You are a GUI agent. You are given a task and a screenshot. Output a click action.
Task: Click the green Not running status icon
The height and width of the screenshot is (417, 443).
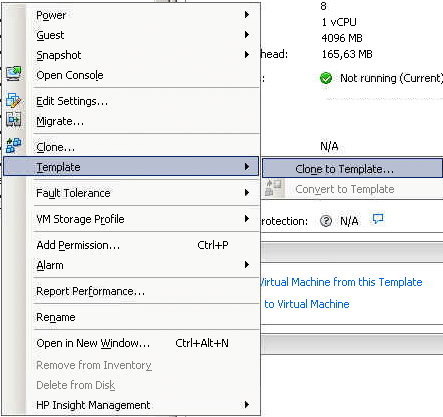click(326, 78)
